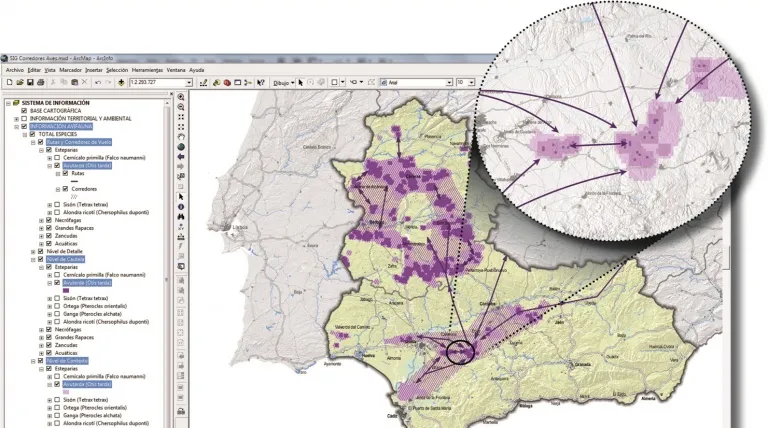Open the Marcador menu
The width and height of the screenshot is (768, 428).
tap(71, 71)
